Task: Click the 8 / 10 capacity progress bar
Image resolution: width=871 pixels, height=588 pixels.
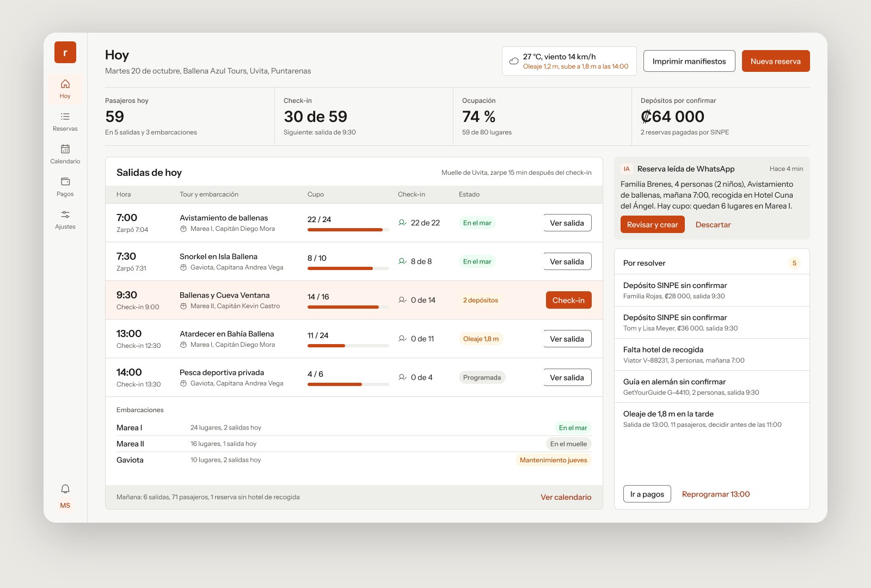Action: point(348,268)
